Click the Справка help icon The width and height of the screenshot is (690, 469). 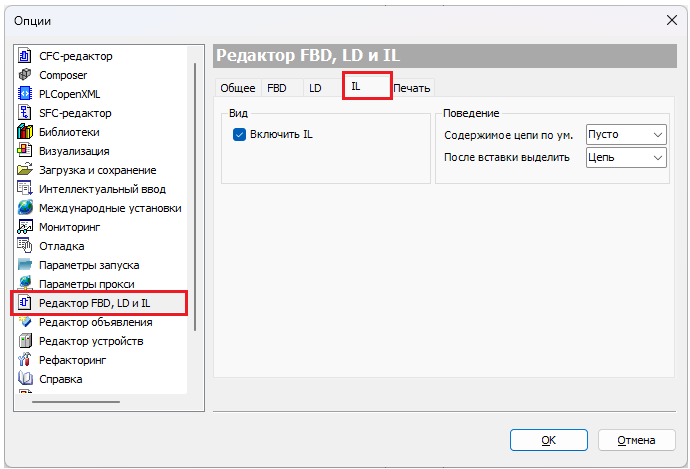coord(26,379)
